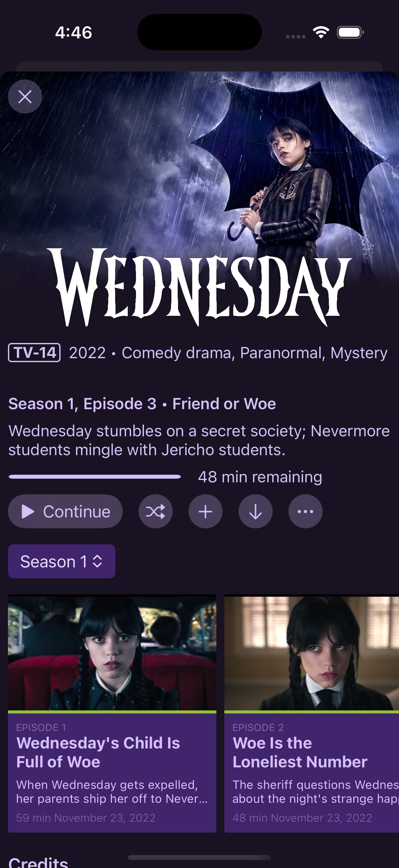399x868 pixels.
Task: Tap the Wi-Fi status icon
Action: [321, 32]
